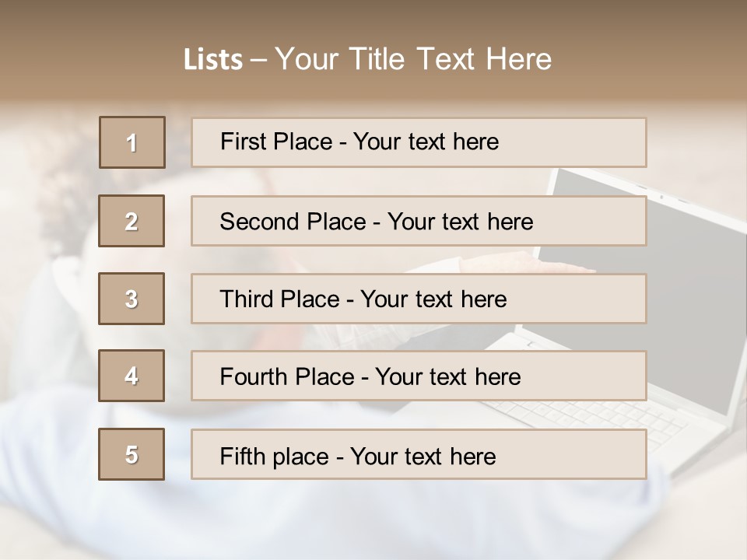Viewport: 747px width, 560px height.
Task: Click the number 3 box
Action: point(132,299)
